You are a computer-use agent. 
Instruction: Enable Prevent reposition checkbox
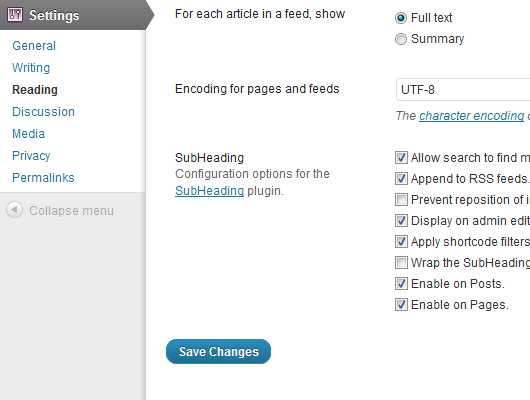[x=401, y=199]
